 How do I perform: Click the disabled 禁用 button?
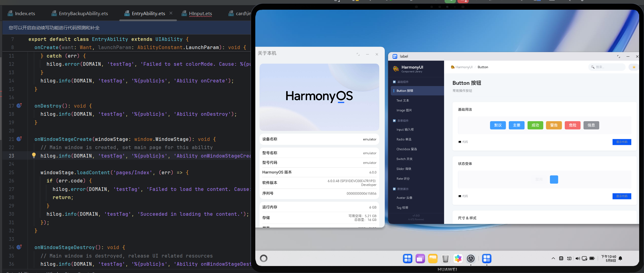[539, 179]
